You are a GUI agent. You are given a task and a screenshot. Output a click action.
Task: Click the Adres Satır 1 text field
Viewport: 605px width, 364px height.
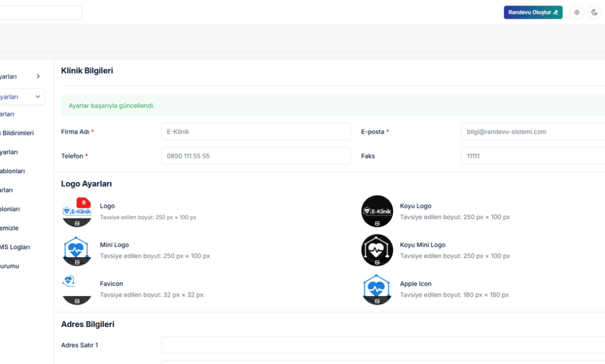(383, 345)
